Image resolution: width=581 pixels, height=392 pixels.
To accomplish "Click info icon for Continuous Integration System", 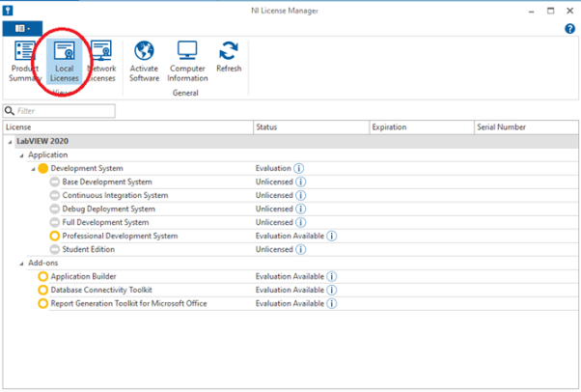I will (x=301, y=195).
